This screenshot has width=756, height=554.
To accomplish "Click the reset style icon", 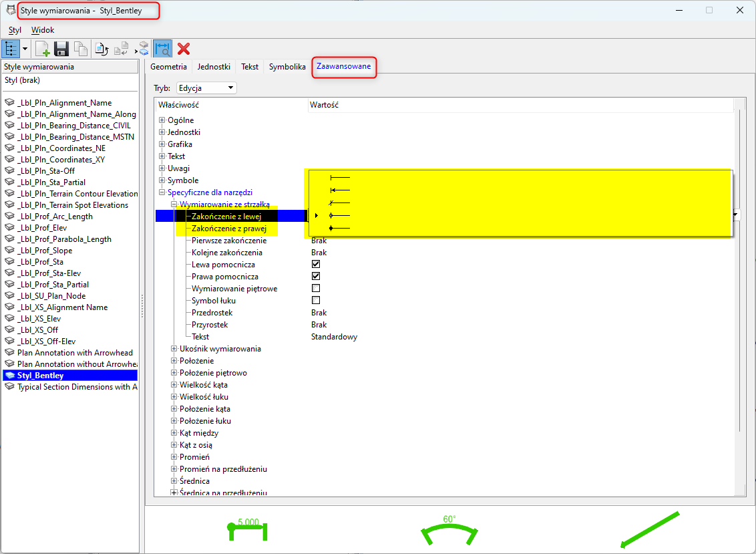I will tap(102, 48).
